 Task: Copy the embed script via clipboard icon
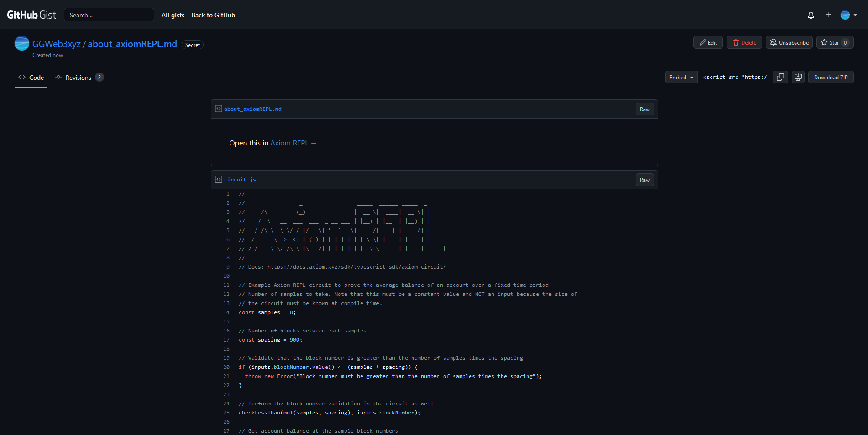tap(780, 77)
